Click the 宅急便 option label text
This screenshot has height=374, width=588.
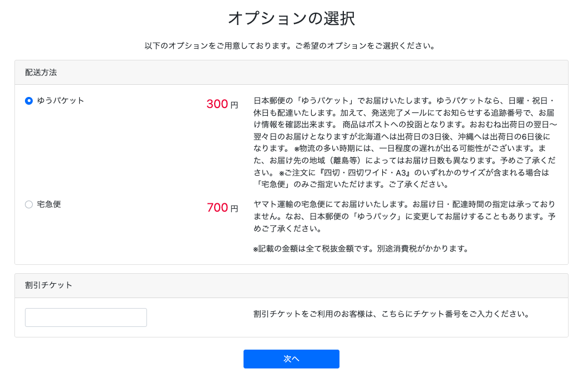pos(49,204)
